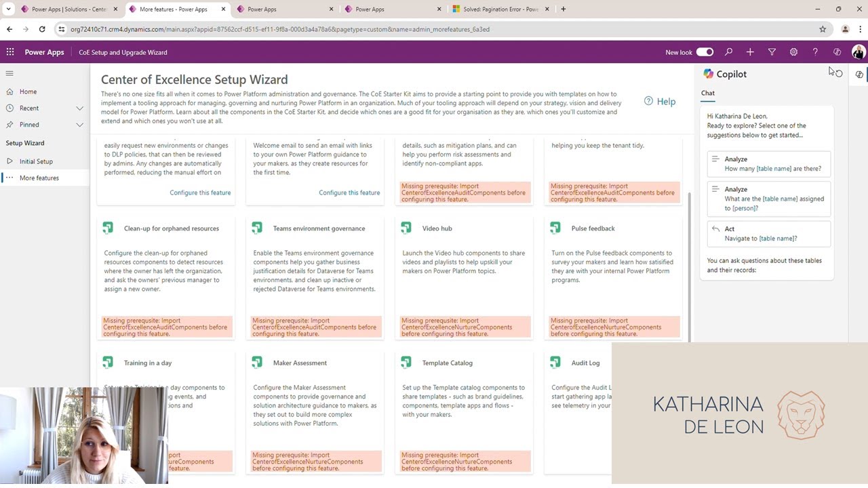
Task: Open the browser profile icon
Action: coord(845,29)
